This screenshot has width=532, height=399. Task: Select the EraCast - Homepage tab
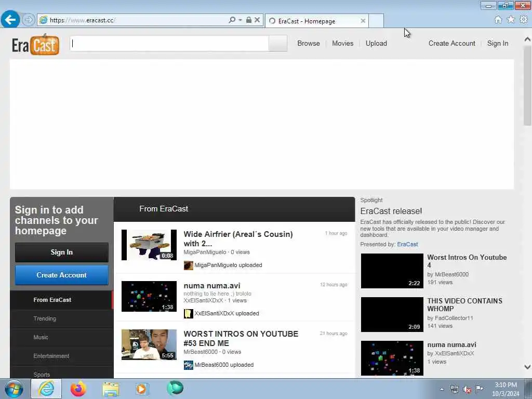pos(316,21)
